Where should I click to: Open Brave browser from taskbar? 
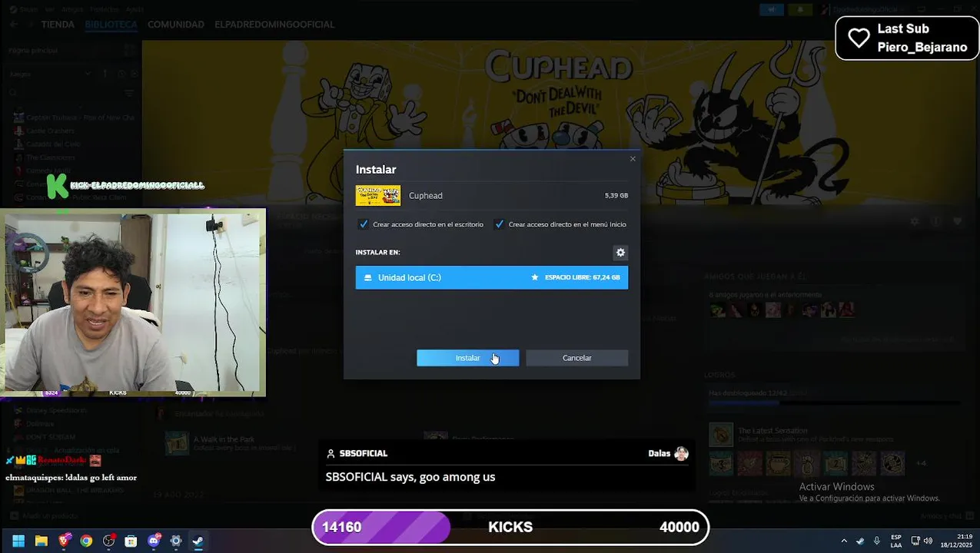click(x=64, y=541)
